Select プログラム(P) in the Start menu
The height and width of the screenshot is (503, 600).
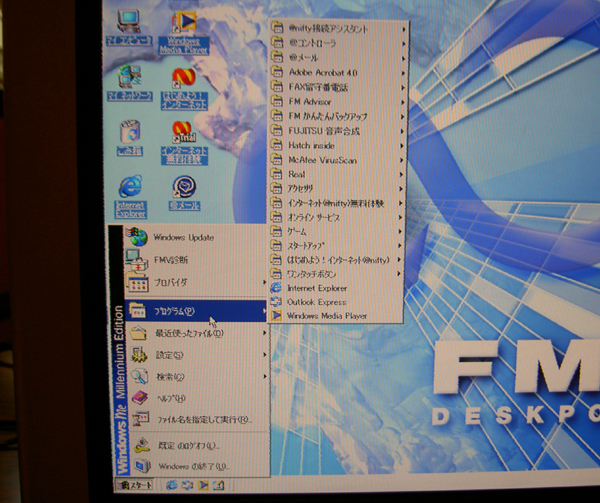pos(196,311)
